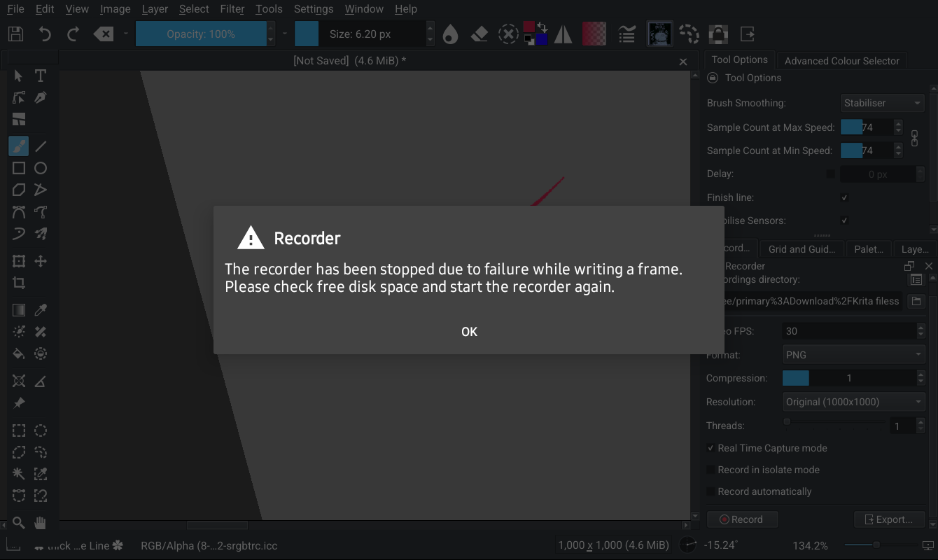Adjust the Opacity 100% slider
Screen dimensions: 938x560
(201, 34)
